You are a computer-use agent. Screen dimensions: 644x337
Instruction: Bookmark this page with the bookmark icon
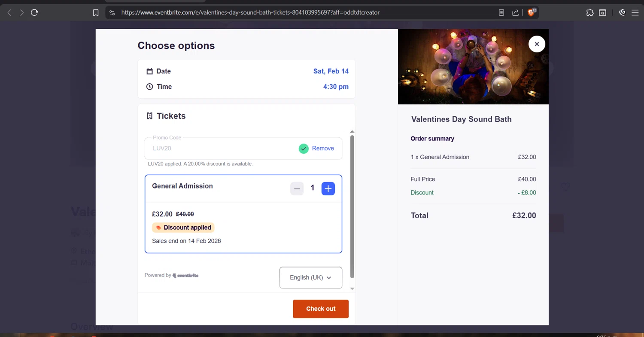point(96,12)
